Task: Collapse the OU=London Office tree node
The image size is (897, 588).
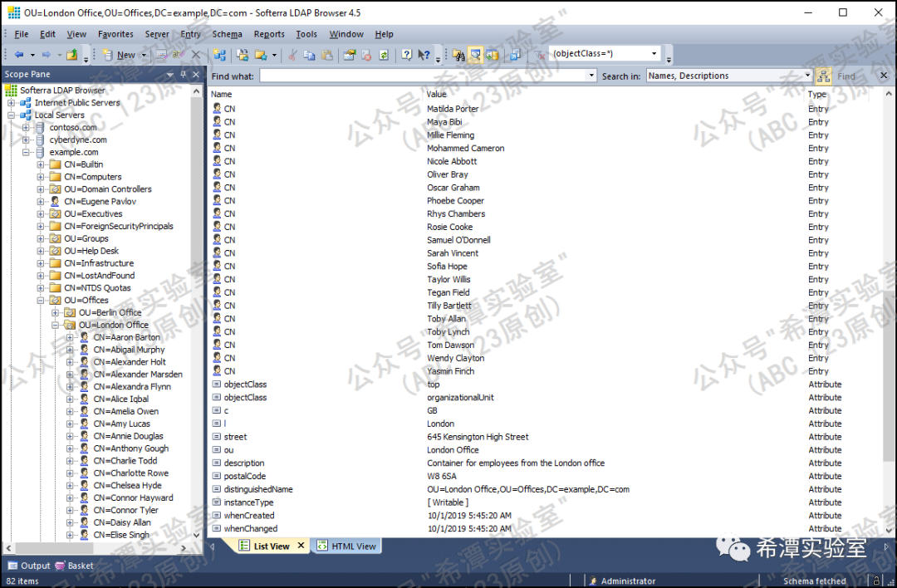Action: pos(56,325)
